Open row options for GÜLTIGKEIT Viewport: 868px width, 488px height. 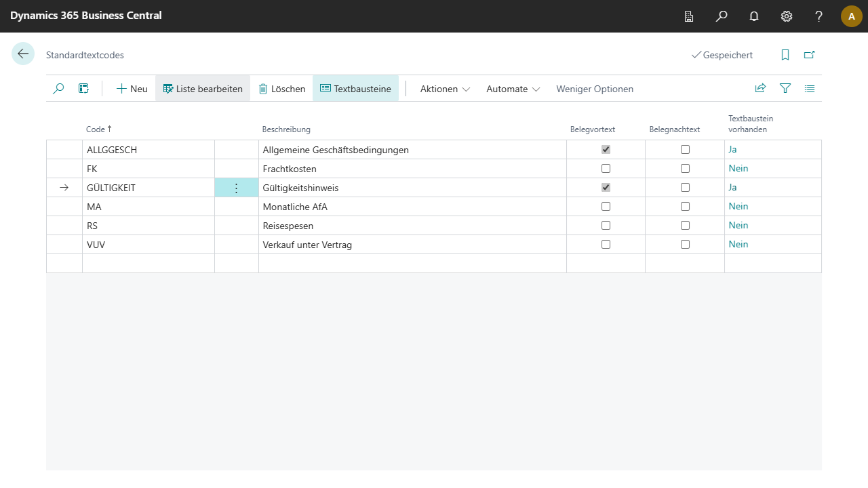point(236,188)
